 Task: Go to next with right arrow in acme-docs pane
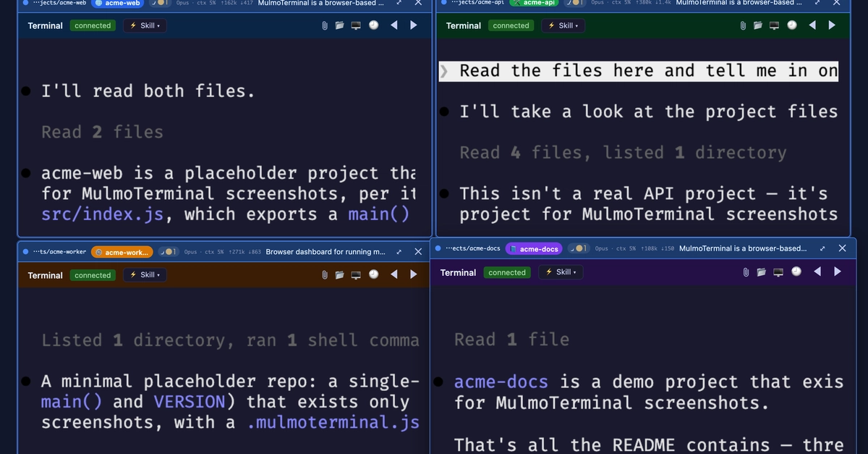click(x=838, y=272)
